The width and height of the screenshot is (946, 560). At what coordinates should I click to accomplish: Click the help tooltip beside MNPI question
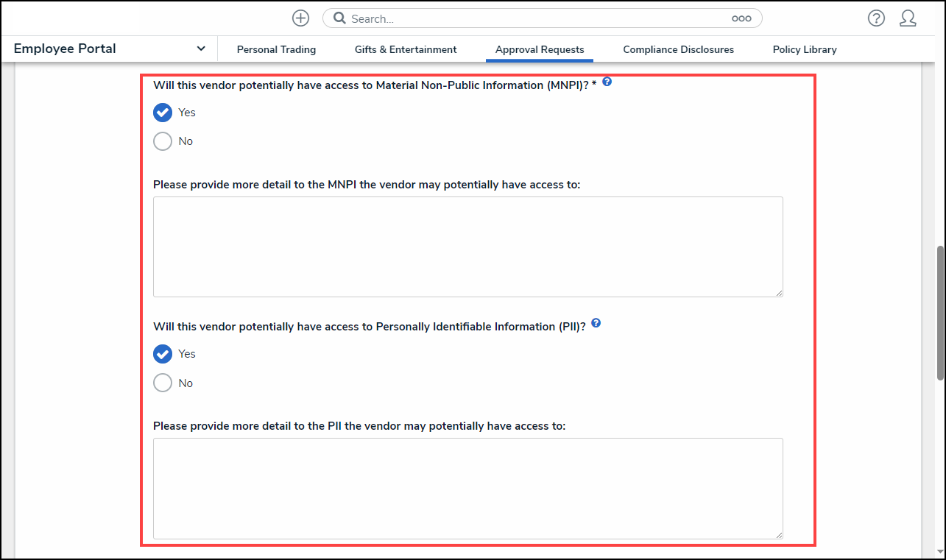607,82
